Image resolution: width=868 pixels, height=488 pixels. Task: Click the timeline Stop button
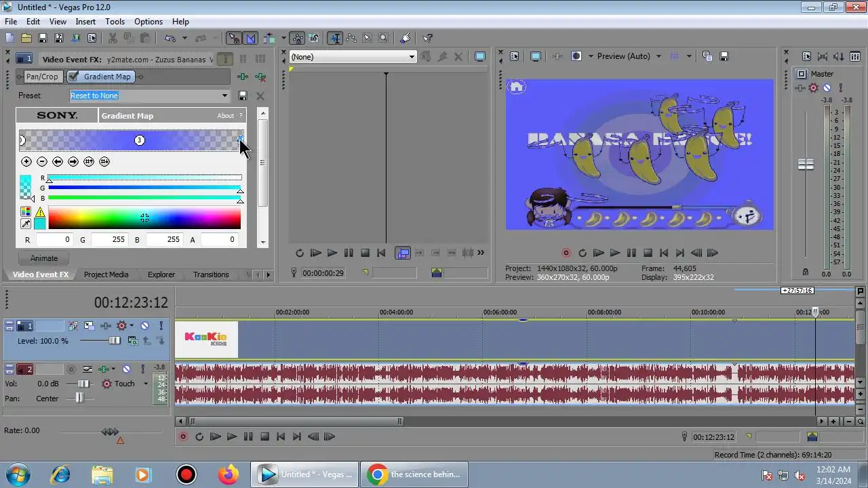coord(264,437)
